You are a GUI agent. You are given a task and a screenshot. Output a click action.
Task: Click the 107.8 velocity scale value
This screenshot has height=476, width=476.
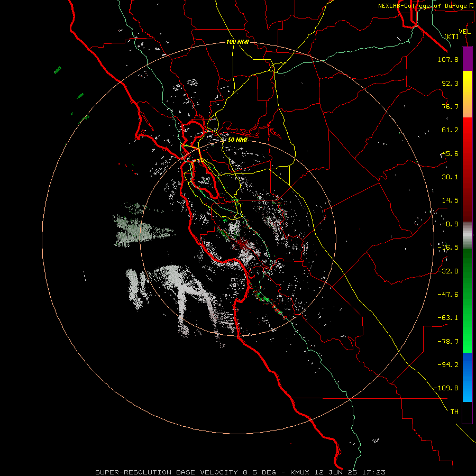pos(448,59)
